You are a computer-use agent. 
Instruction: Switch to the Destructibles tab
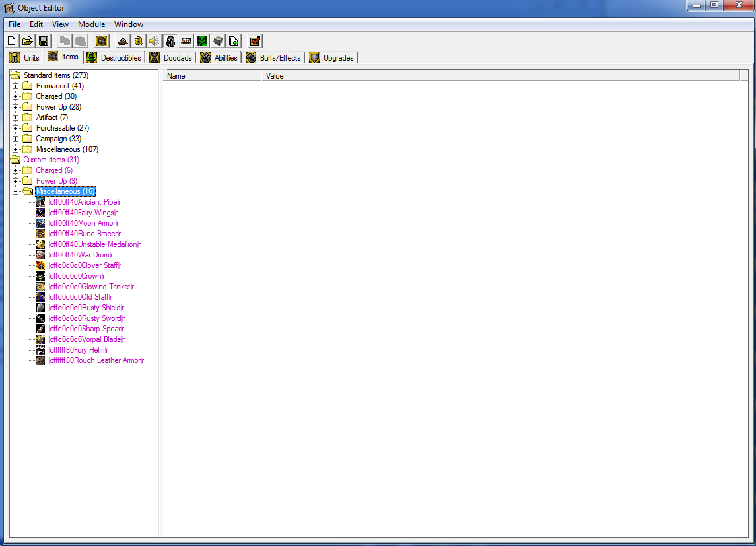coord(114,58)
